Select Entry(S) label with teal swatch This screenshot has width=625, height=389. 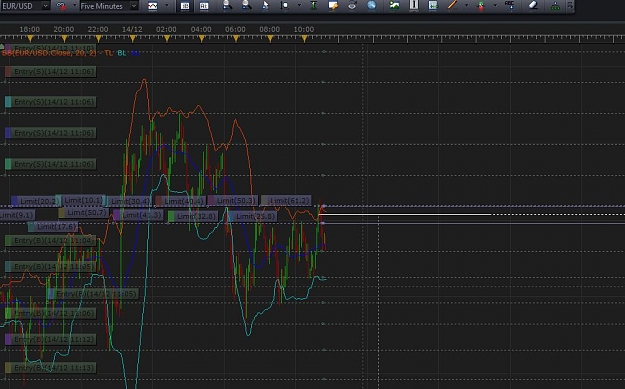50,102
